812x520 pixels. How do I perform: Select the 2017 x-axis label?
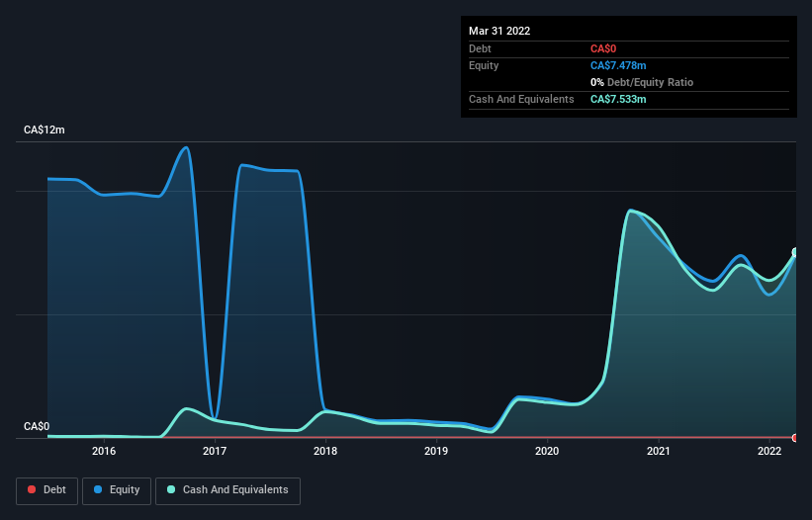[x=215, y=451]
